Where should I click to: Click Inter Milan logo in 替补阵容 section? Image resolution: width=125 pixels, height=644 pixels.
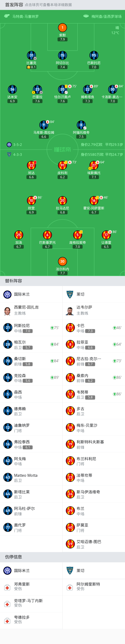point(7,294)
